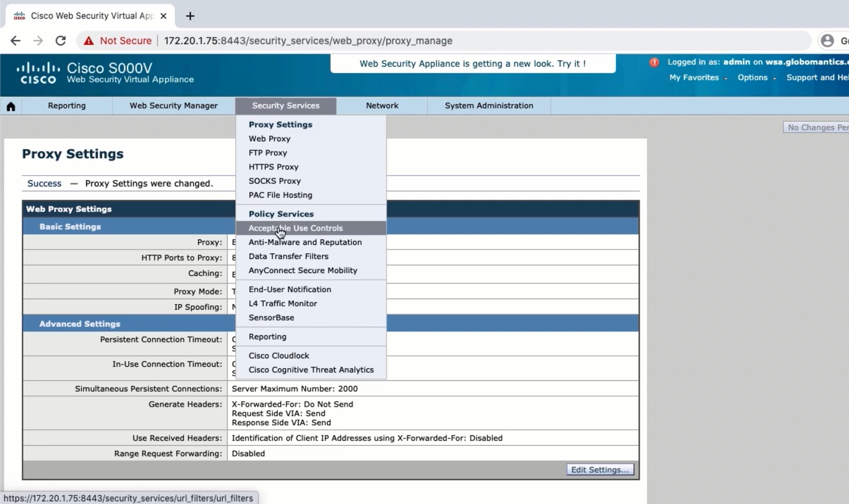Click 'Request Side VIA: Send' value

pyautogui.click(x=278, y=413)
